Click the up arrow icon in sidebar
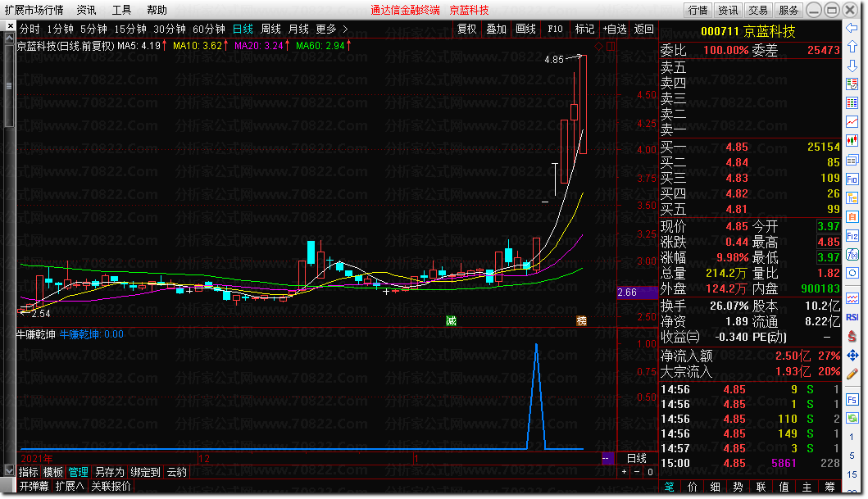The height and width of the screenshot is (499, 868). point(852,47)
